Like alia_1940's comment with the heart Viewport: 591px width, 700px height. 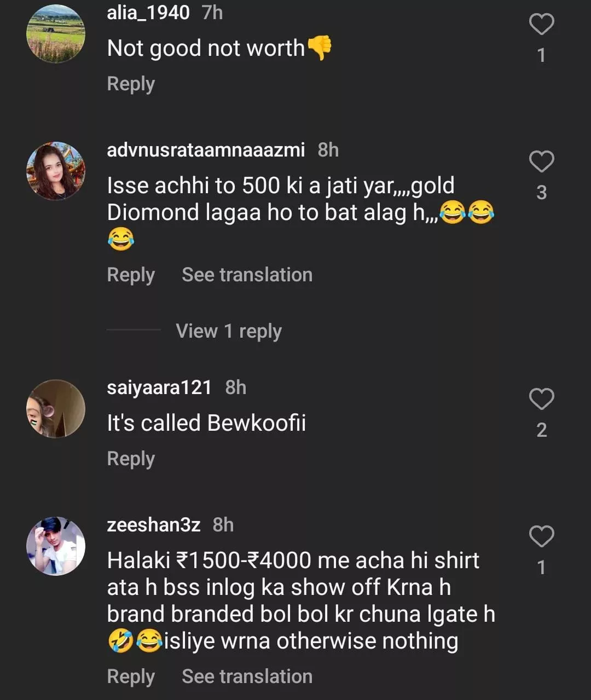pos(541,25)
